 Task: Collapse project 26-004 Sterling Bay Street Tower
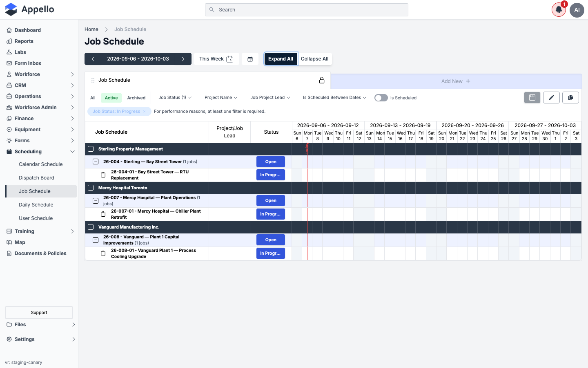96,162
